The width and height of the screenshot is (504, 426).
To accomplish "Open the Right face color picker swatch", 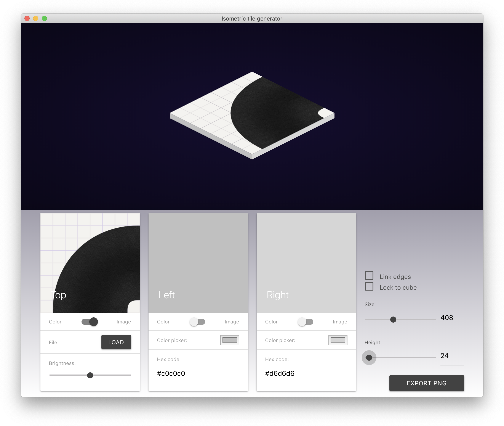I will click(x=338, y=340).
